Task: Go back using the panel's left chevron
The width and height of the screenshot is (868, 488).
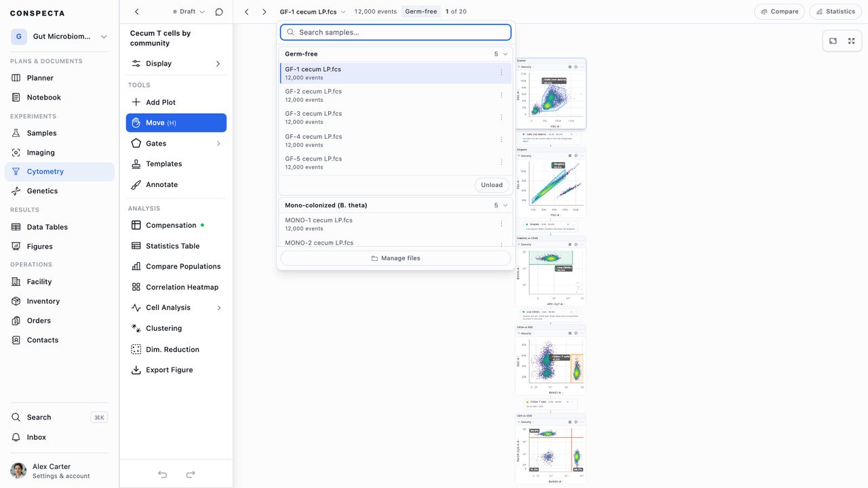Action: click(137, 12)
